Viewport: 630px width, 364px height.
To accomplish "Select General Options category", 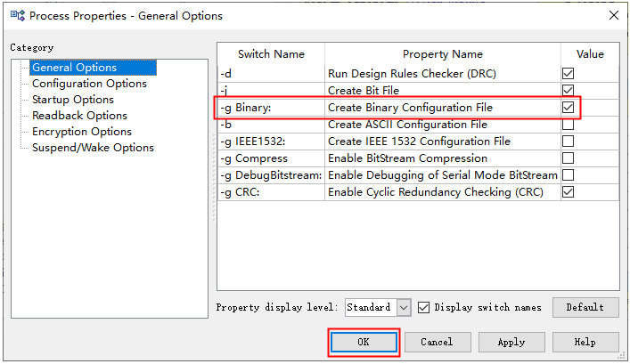I will [x=74, y=68].
